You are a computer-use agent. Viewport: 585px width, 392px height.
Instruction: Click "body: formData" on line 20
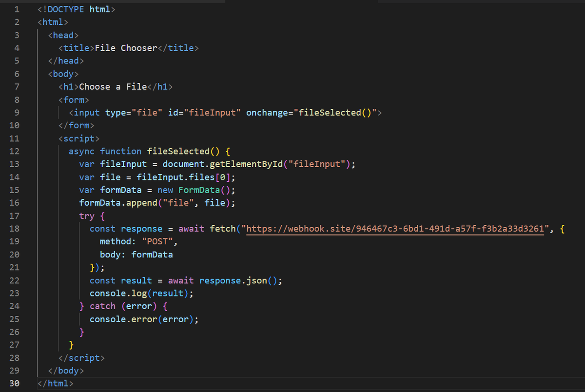pyautogui.click(x=136, y=255)
